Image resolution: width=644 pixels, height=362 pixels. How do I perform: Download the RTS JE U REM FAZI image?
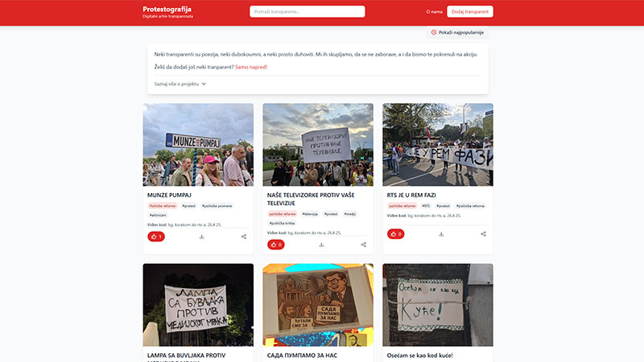[x=441, y=234]
